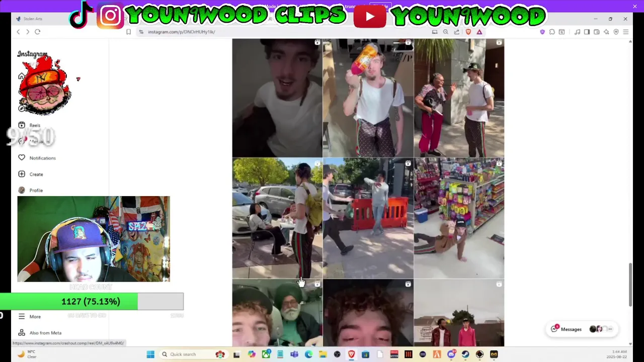Click the taskbar Quick search box

[x=193, y=354]
